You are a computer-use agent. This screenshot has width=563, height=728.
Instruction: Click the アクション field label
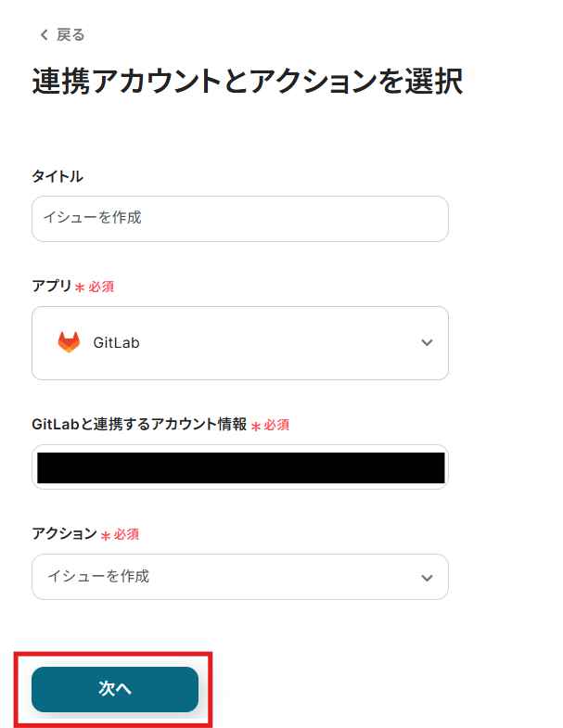(65, 533)
